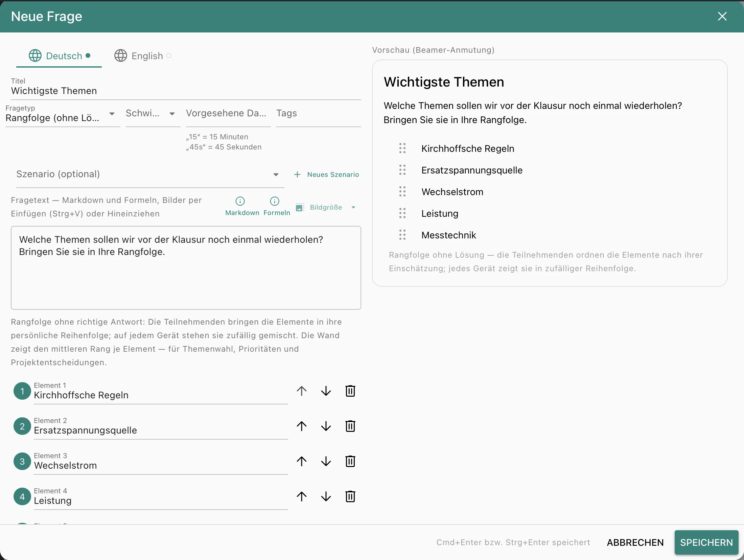Open the Bildgröße dropdown

tap(326, 208)
